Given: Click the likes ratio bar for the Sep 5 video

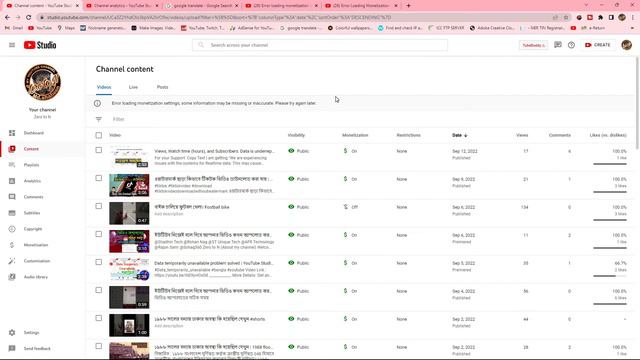Looking at the screenshot, I should [x=610, y=276].
